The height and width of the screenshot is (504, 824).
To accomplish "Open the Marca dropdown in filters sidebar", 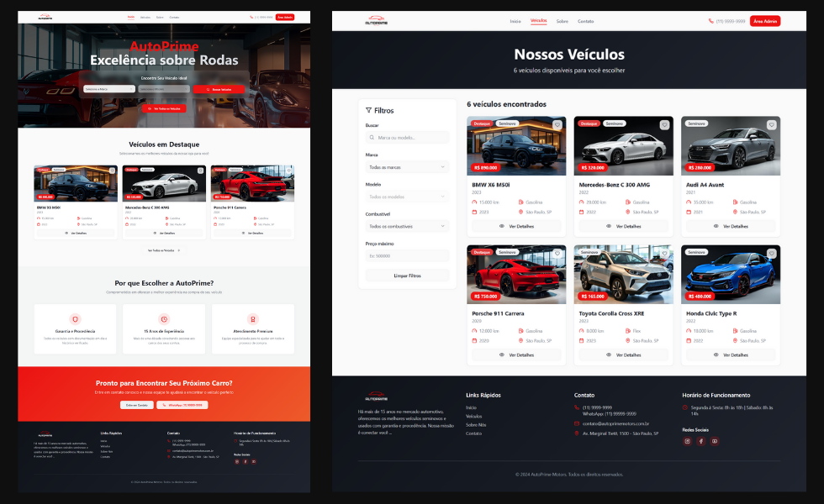I will tap(407, 167).
